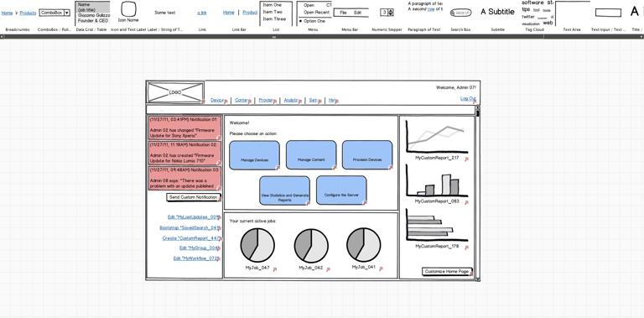Open the Edit "MyLastUpdates_009" link
Viewport: 644px width, 318px height.
coord(193,217)
